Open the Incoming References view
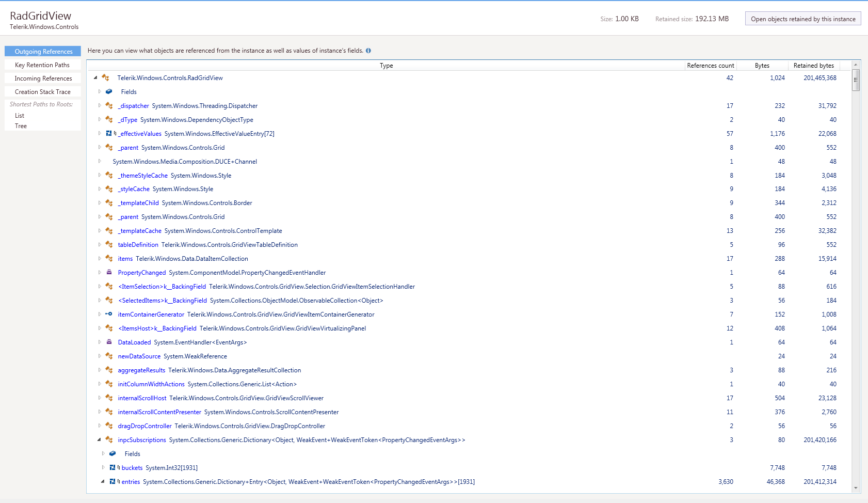Image resolution: width=868 pixels, height=503 pixels. [x=43, y=78]
